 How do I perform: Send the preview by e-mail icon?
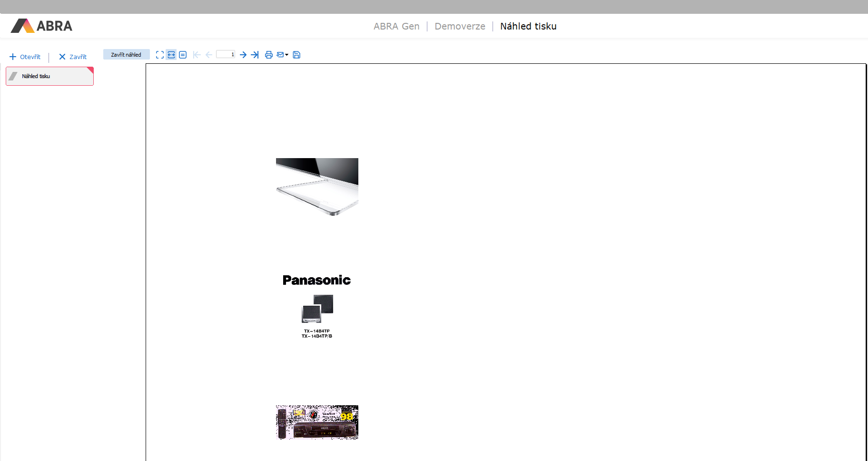[280, 55]
